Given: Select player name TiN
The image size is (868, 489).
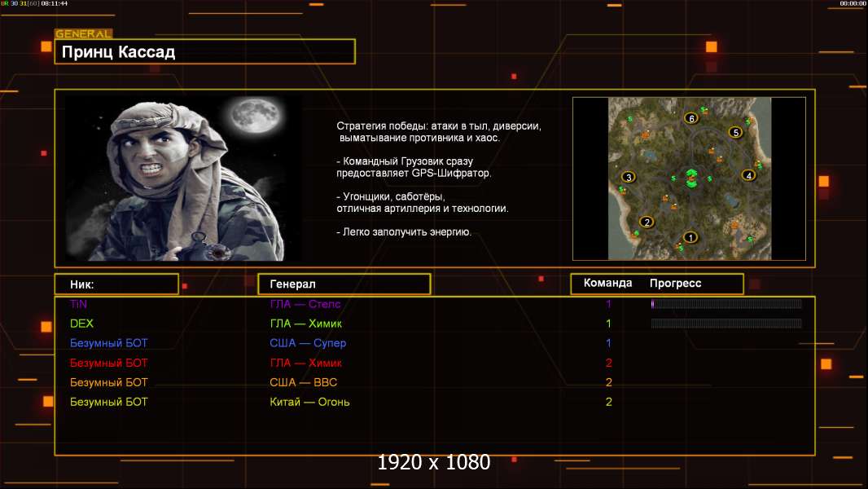Looking at the screenshot, I should tap(78, 304).
